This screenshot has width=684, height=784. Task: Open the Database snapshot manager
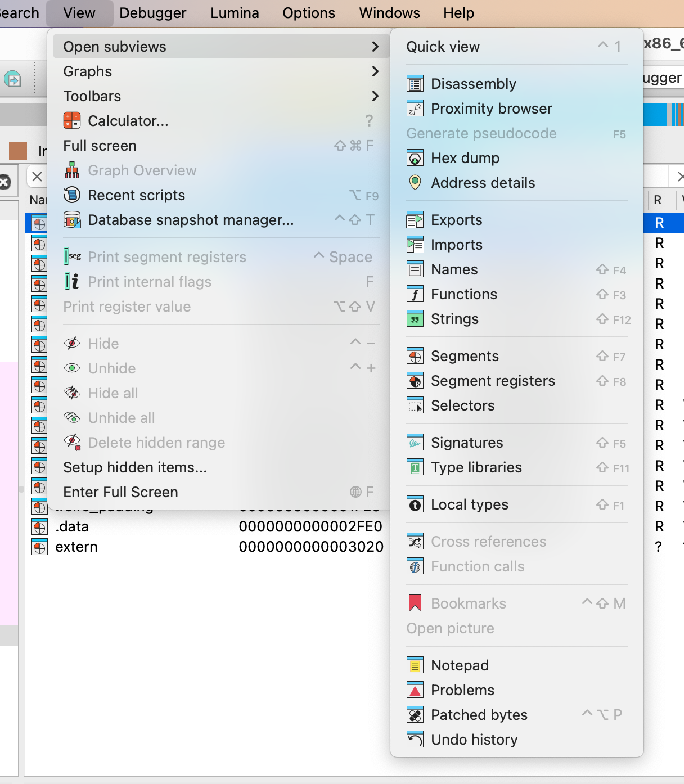pyautogui.click(x=190, y=220)
